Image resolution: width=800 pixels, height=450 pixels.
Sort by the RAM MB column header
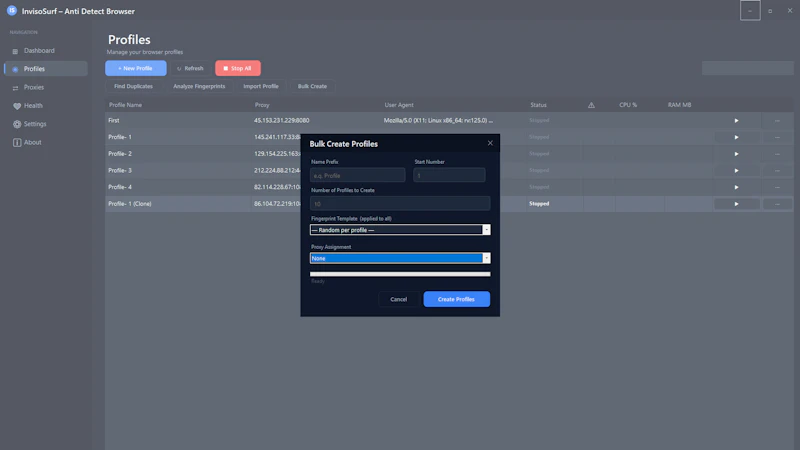tap(680, 105)
